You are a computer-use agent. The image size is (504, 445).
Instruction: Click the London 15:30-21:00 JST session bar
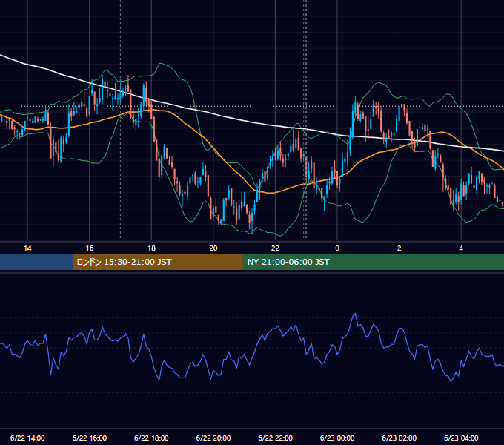point(157,262)
